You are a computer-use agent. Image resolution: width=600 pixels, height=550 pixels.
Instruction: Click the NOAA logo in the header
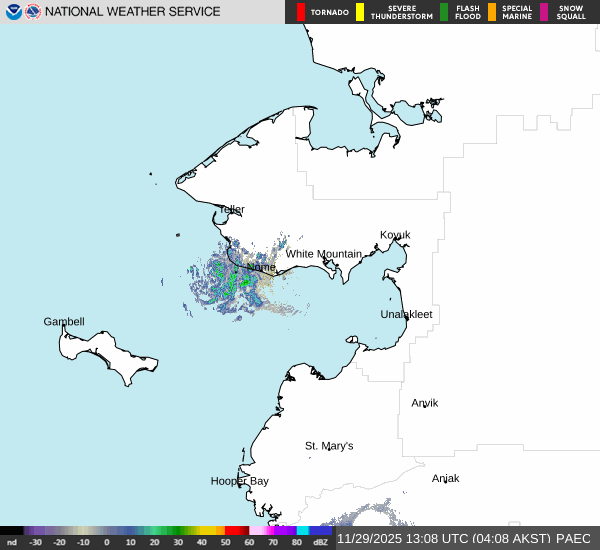coord(12,12)
